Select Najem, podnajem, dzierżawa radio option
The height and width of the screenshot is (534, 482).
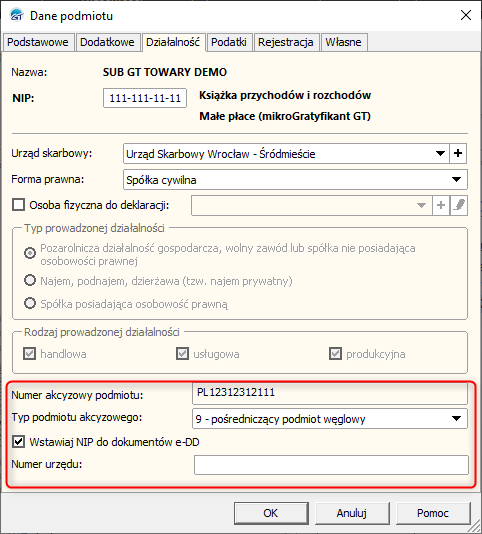[x=30, y=281]
